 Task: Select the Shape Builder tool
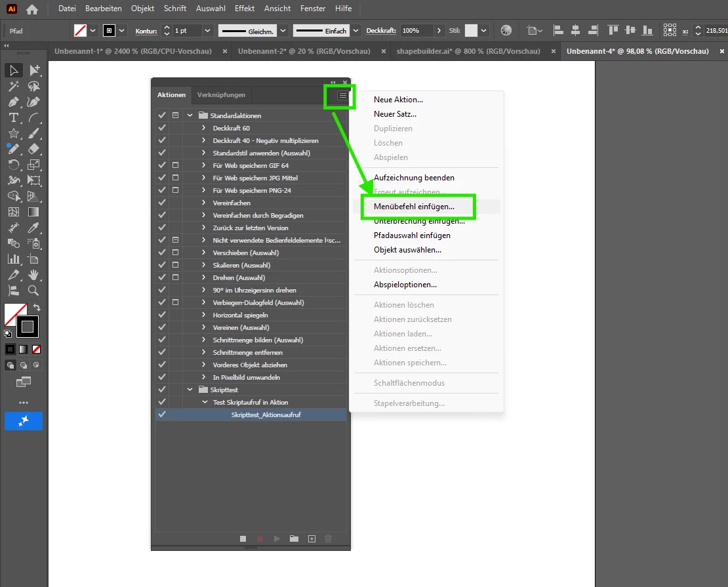pos(14,197)
